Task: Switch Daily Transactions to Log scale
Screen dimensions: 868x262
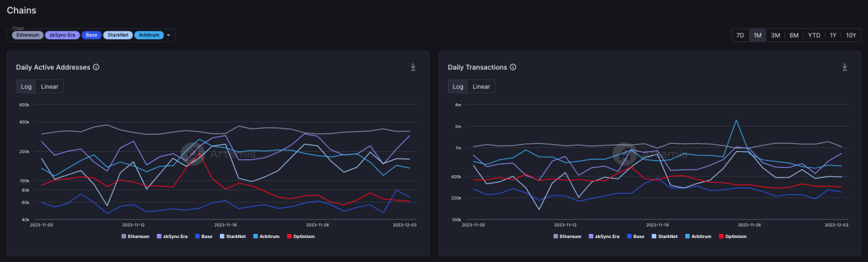Action: point(458,86)
